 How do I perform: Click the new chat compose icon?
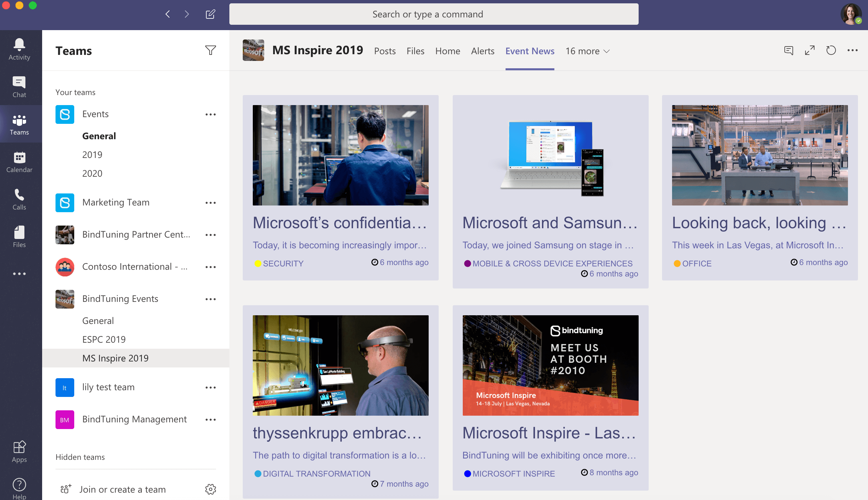click(x=210, y=14)
